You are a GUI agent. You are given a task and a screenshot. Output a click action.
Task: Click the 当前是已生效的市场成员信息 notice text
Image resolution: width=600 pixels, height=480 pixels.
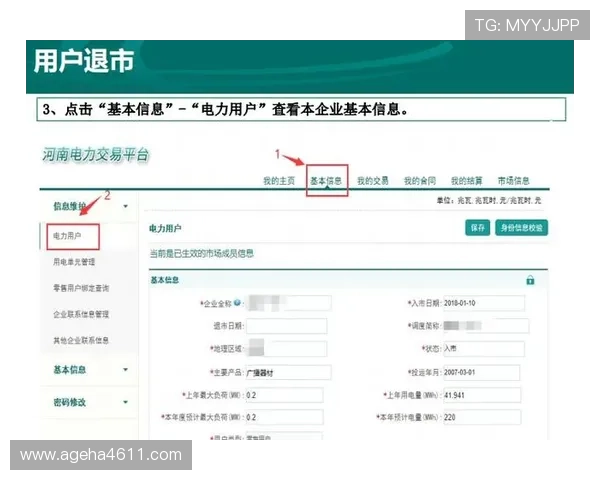coord(202,253)
